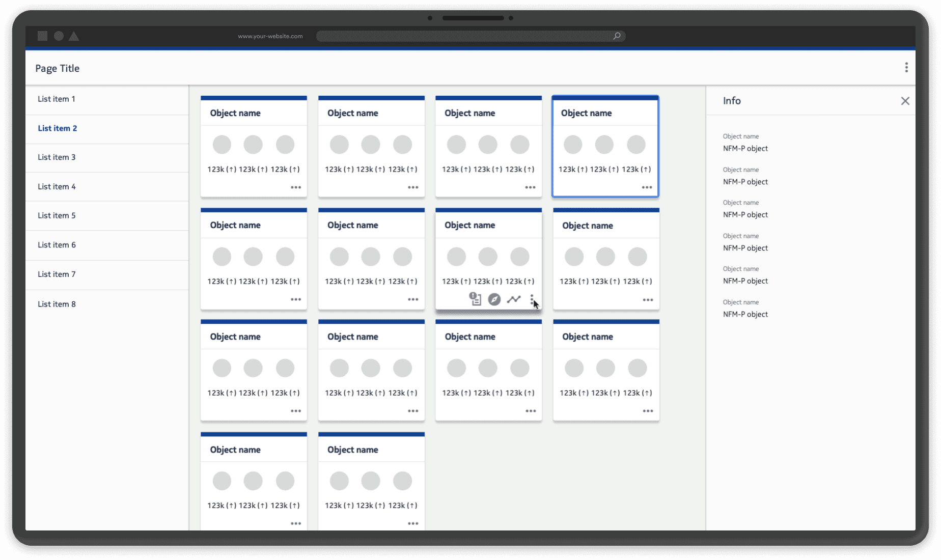
Task: Close the Info panel
Action: coord(905,101)
